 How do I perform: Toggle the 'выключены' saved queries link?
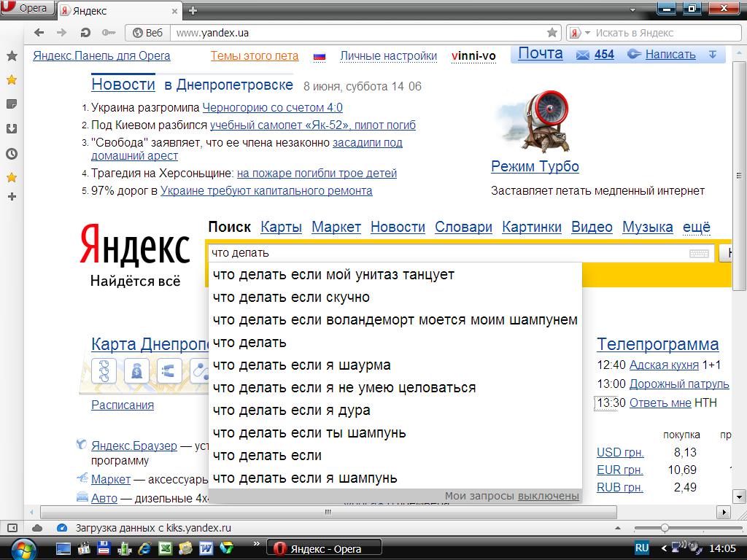548,496
